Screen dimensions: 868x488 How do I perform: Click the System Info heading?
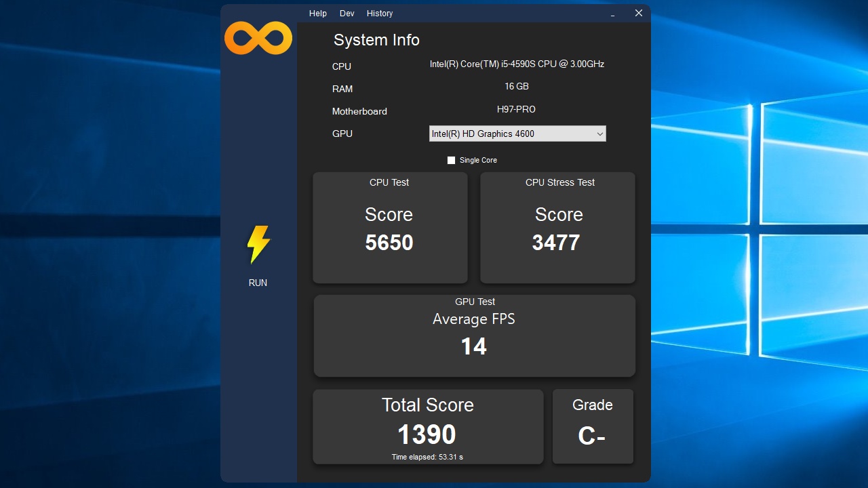click(x=376, y=40)
